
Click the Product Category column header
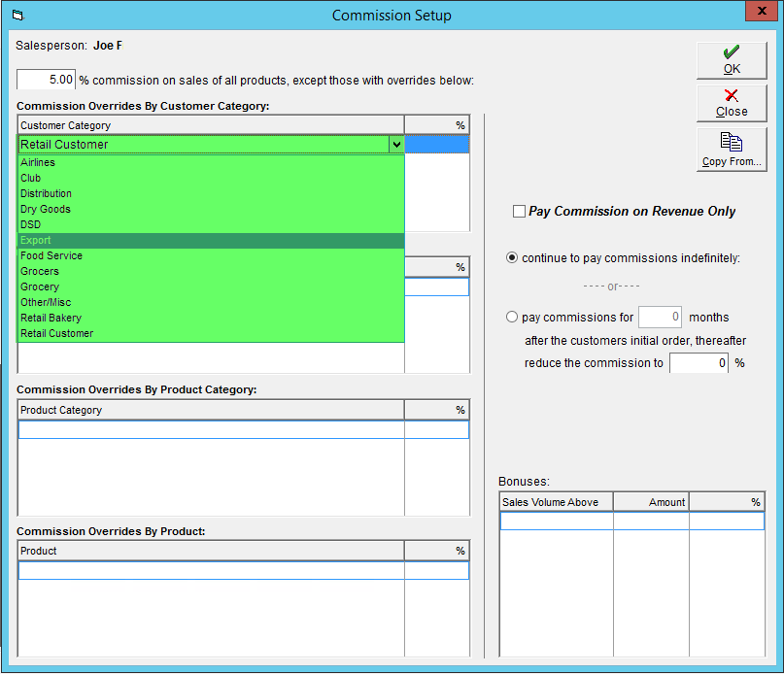click(x=211, y=410)
